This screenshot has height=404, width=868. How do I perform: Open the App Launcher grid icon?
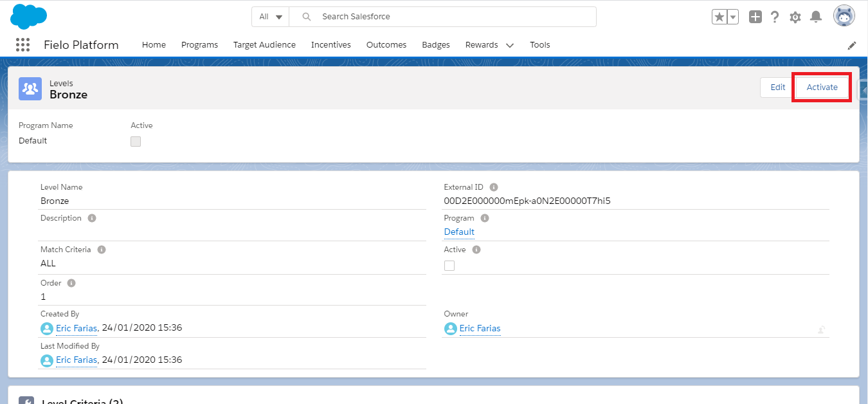pyautogui.click(x=23, y=44)
